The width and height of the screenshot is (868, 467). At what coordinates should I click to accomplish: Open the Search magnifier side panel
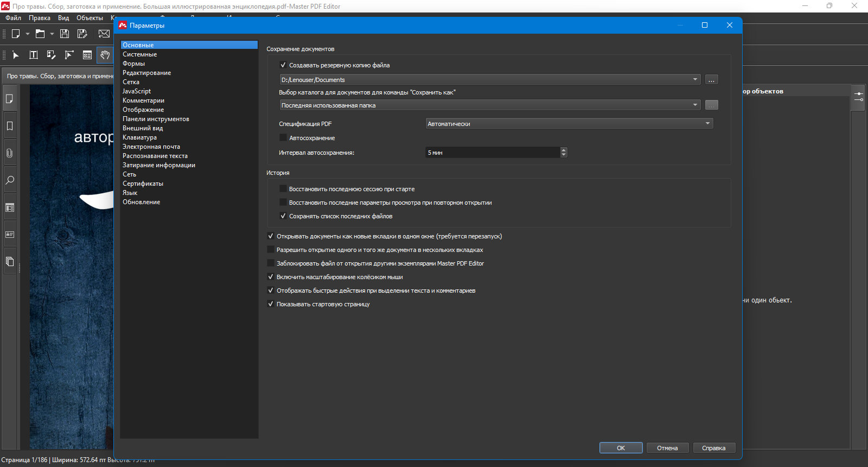tap(10, 180)
